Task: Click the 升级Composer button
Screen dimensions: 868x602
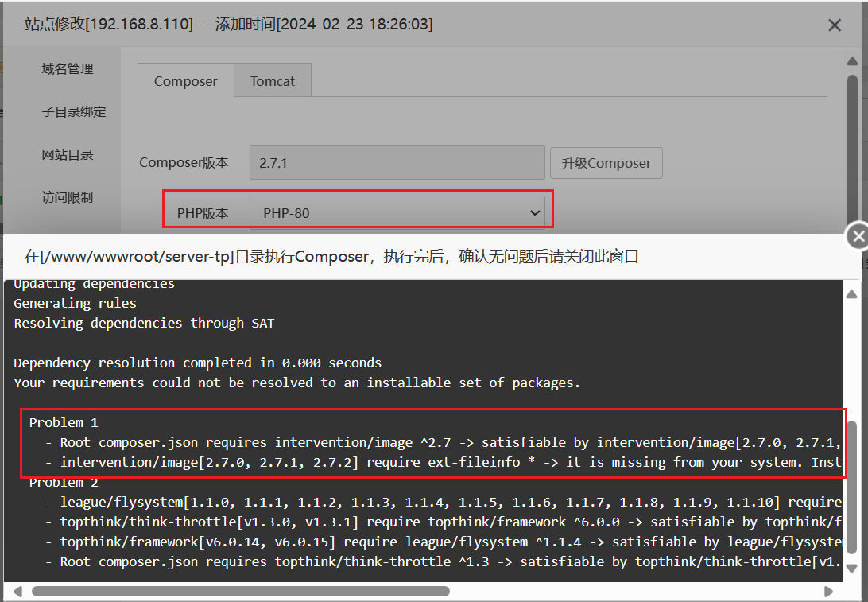Action: (x=606, y=163)
